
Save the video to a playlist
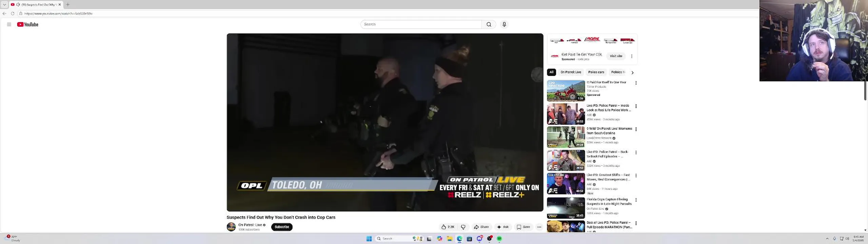[x=523, y=227]
